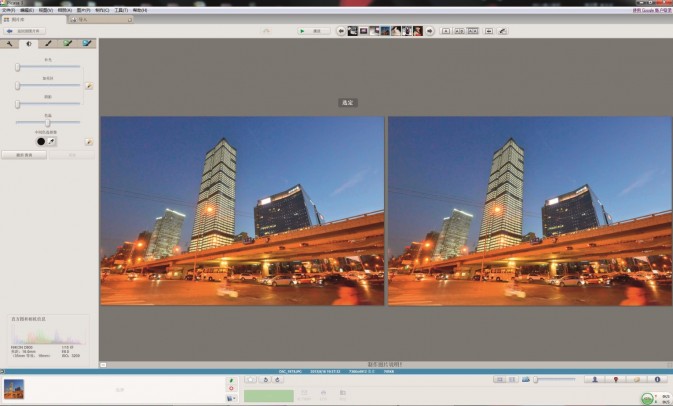Screen dimensions: 673x406
Task: Click the export icon in bottom tray
Action: (343, 395)
